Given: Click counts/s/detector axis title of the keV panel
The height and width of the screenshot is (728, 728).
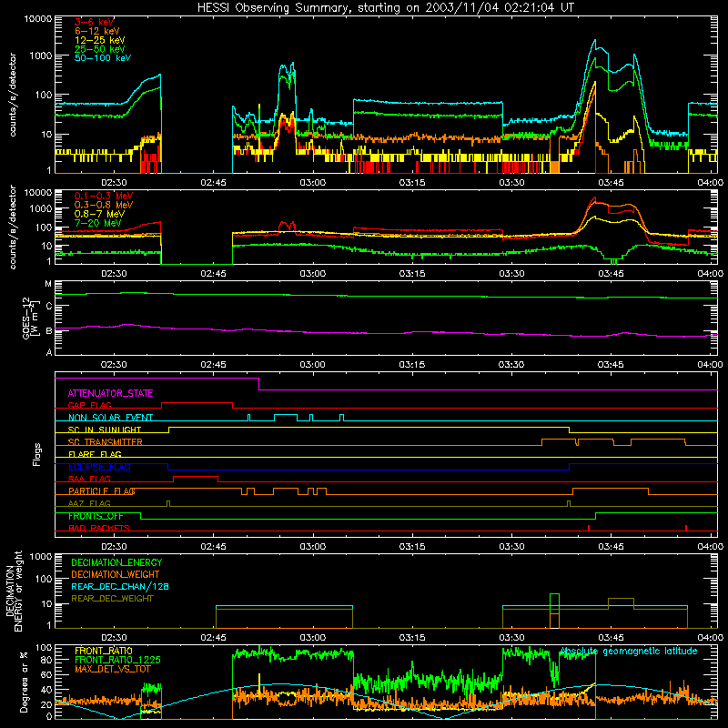Looking at the screenshot, I should coord(13,95).
